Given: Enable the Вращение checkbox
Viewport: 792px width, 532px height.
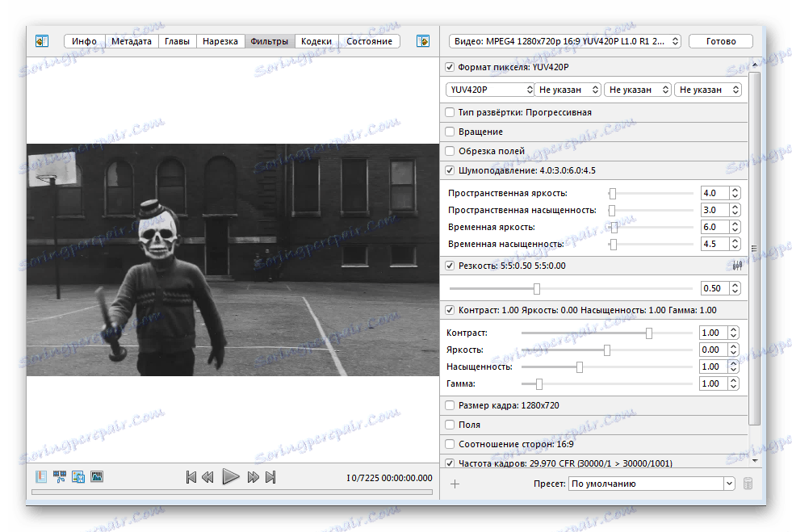Looking at the screenshot, I should tap(450, 132).
